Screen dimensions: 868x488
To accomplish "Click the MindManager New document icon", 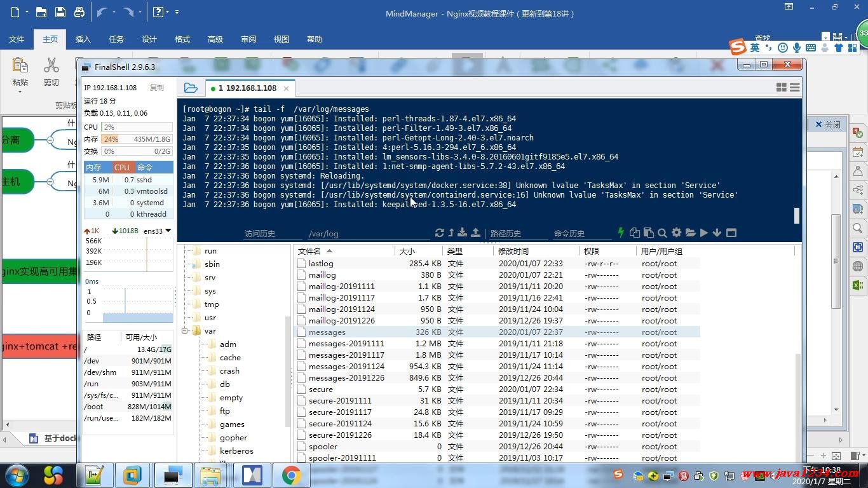I will (x=15, y=11).
